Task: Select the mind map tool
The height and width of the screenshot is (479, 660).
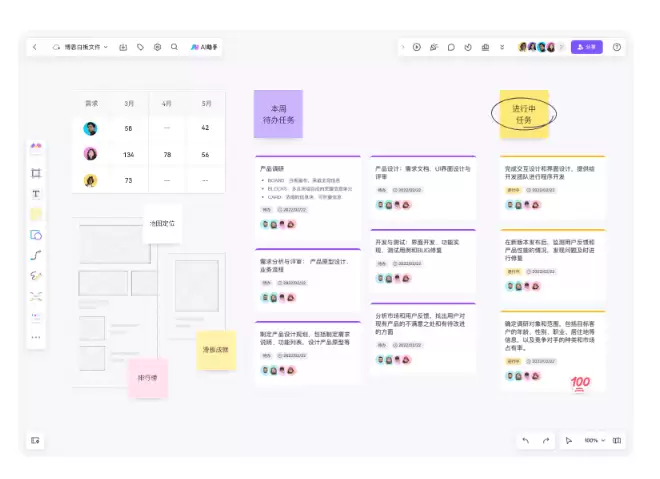Action: coord(36,296)
